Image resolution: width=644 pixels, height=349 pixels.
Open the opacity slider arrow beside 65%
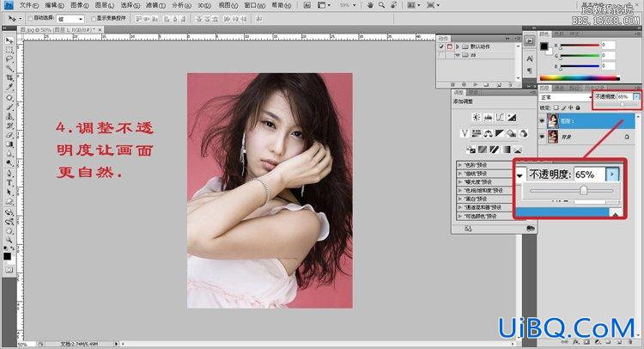point(636,96)
